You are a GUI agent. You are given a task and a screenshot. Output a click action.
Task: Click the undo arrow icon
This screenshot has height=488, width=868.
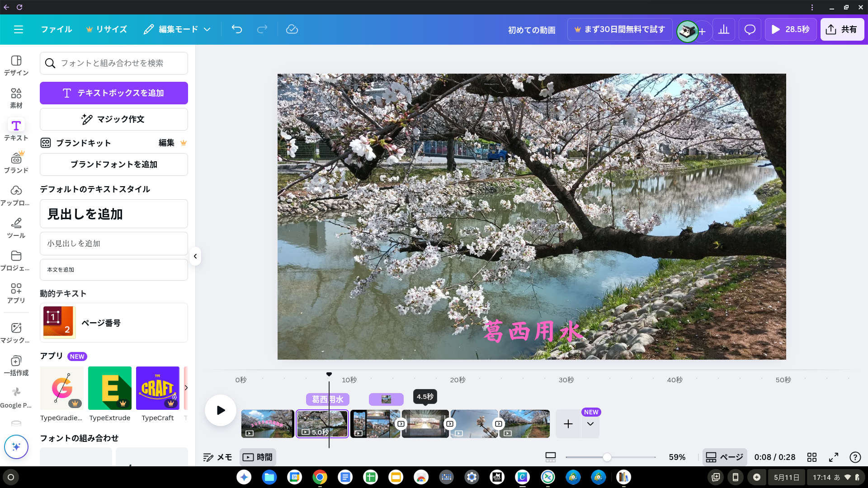tap(237, 29)
